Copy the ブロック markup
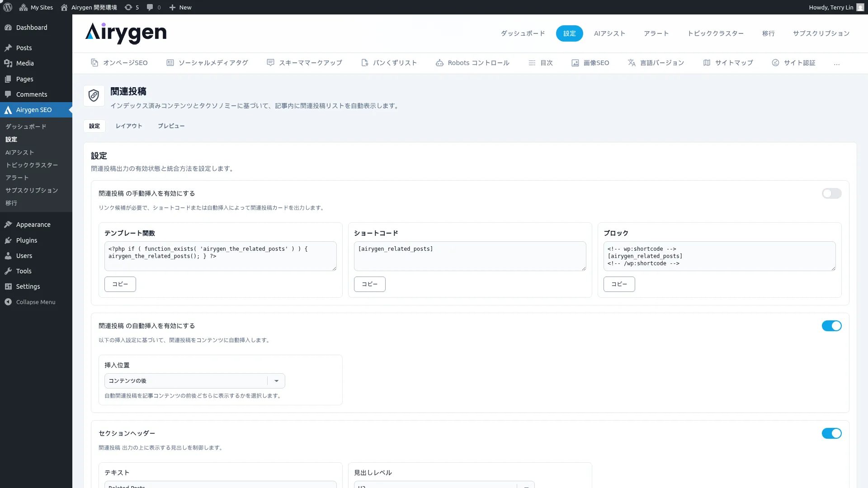Viewport: 868px width, 488px height. click(x=619, y=284)
